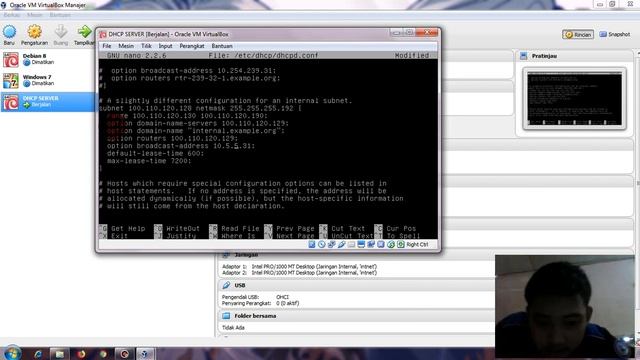Click network activity icon in VM status bar

click(x=331, y=244)
